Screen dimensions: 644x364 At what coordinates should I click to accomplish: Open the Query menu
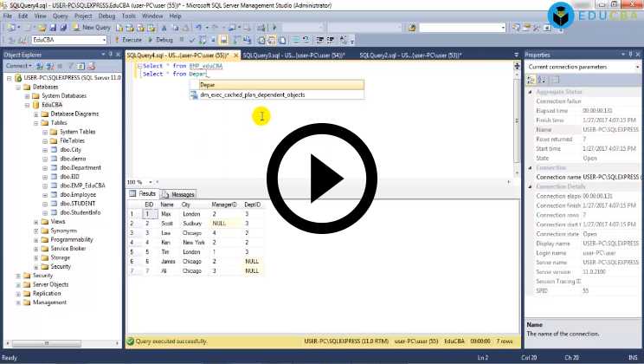point(60,16)
